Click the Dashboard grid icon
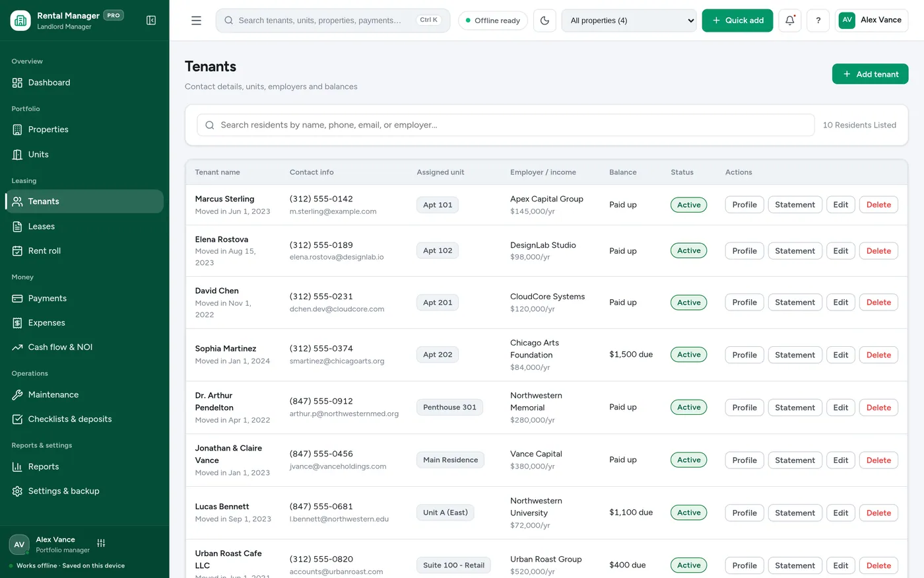 [x=17, y=83]
